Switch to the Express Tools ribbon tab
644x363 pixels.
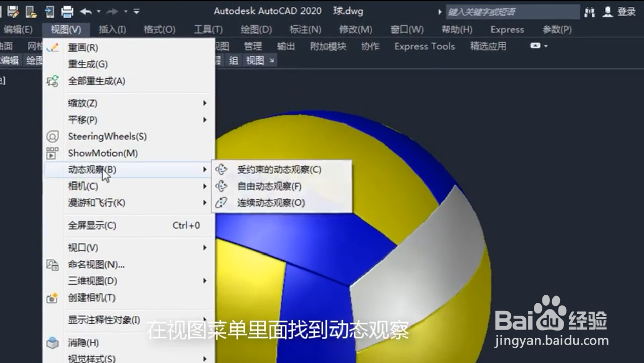[425, 46]
